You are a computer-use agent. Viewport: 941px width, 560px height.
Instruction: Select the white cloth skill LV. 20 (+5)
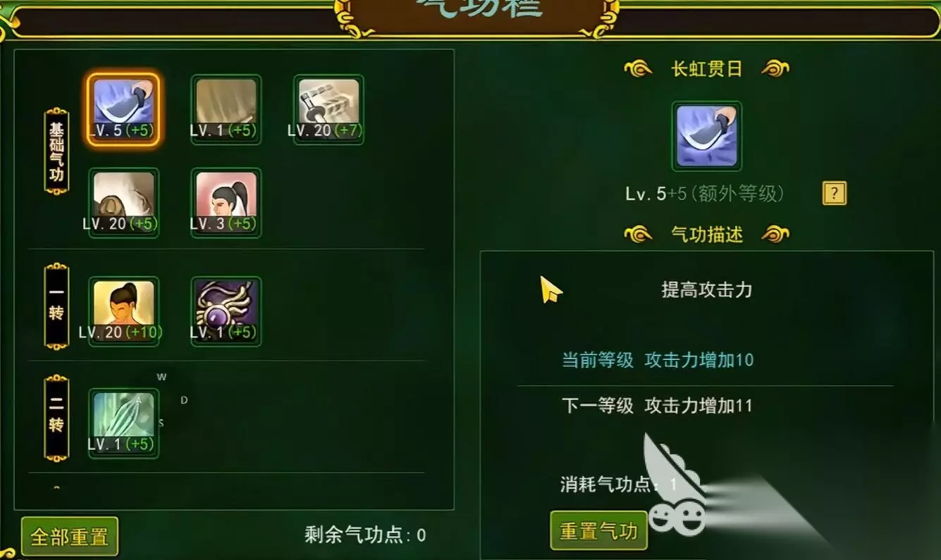click(x=123, y=203)
